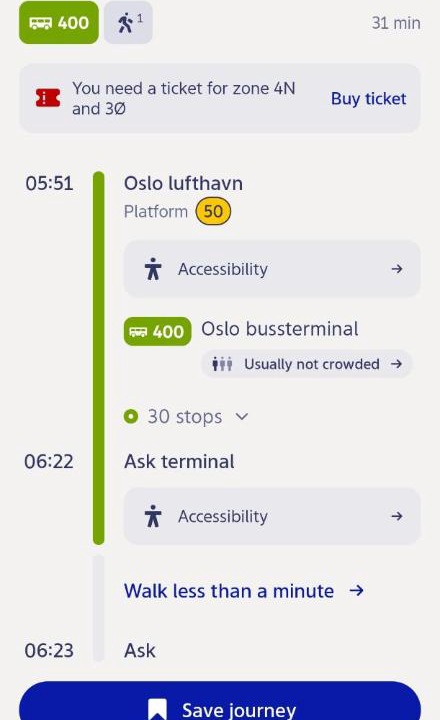
Task: Tap the arrow on Ask terminal Accessibility row
Action: pos(397,517)
